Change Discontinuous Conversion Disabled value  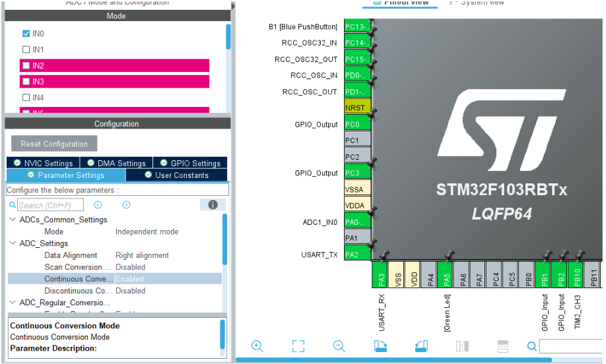130,291
